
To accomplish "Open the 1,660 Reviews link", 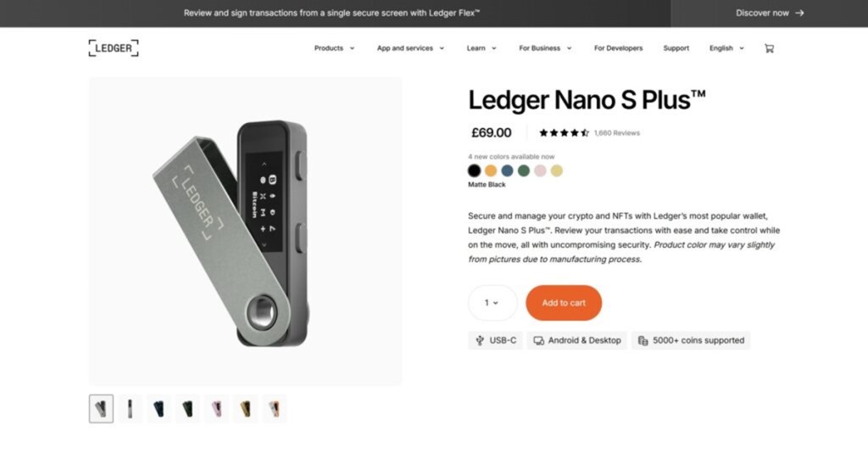I will tap(617, 133).
